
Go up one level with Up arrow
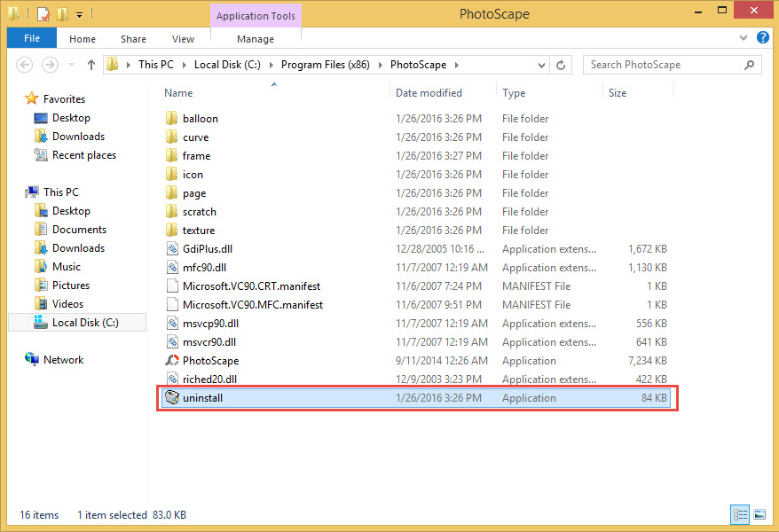pyautogui.click(x=90, y=65)
